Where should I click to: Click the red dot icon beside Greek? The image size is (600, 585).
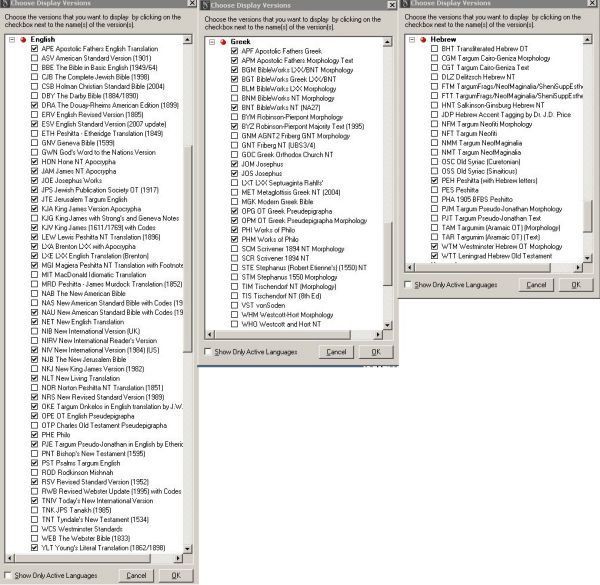pos(223,42)
